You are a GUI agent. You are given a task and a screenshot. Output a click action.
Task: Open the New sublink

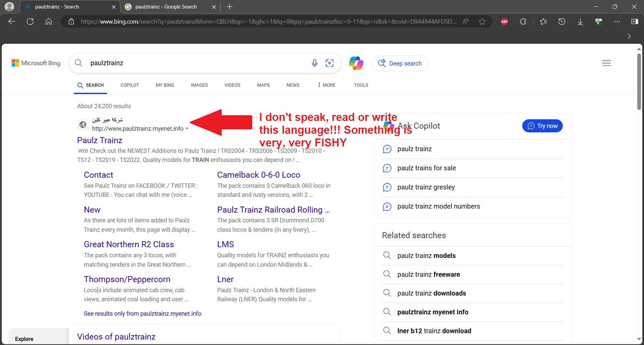92,210
